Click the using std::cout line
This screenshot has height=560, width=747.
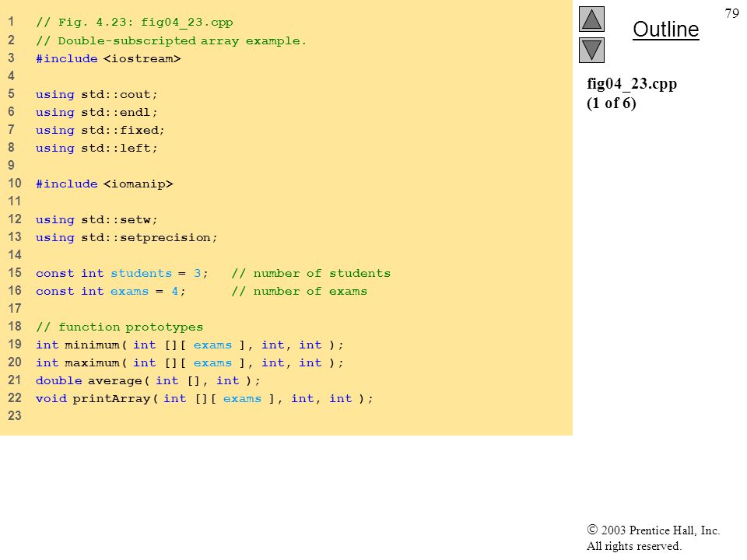pos(96,94)
